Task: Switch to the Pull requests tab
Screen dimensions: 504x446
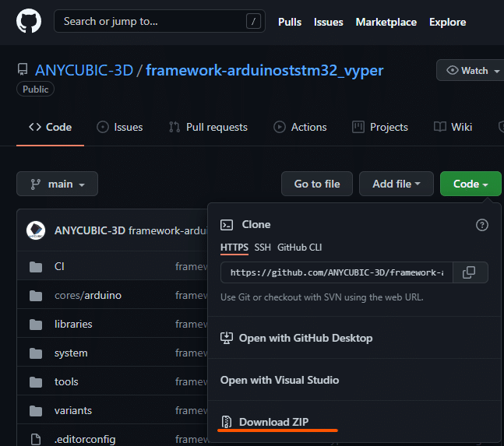Action: pos(208,127)
